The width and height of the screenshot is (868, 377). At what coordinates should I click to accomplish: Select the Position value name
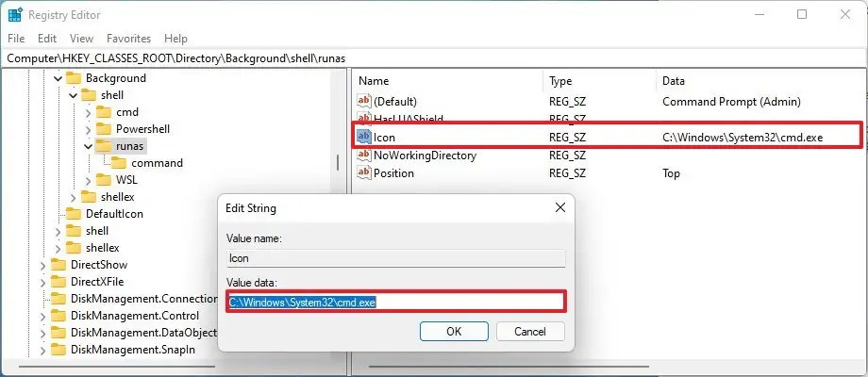tap(393, 173)
